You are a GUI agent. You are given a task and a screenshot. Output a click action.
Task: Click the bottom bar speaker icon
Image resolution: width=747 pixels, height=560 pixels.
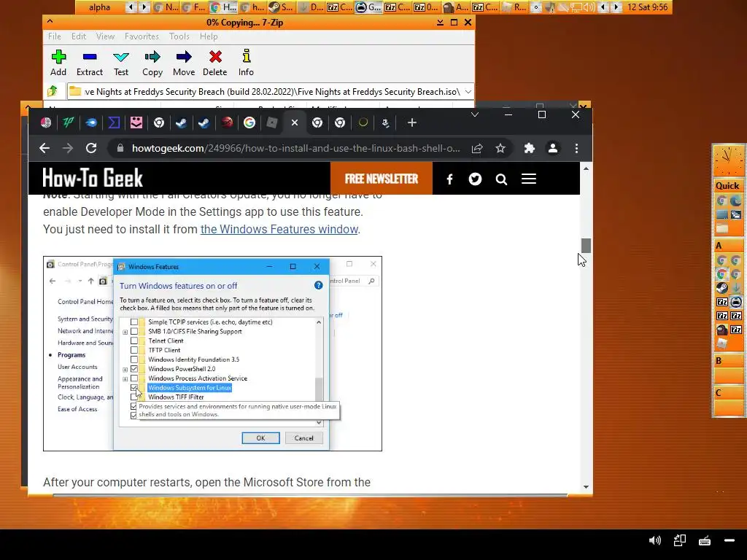tap(655, 540)
